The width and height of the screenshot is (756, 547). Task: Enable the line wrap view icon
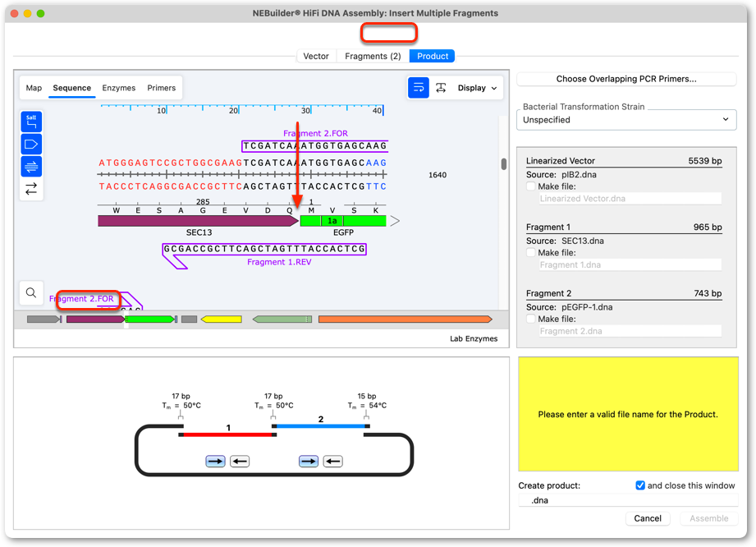pyautogui.click(x=419, y=88)
